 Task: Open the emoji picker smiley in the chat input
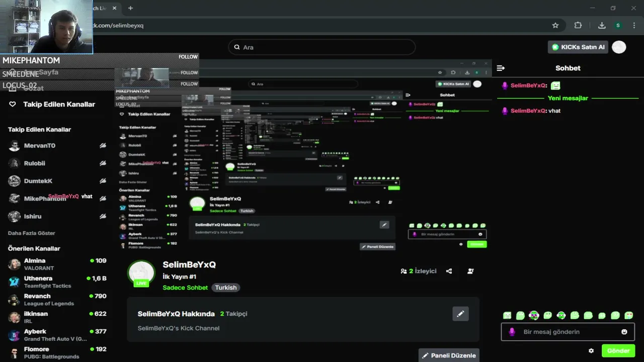pos(624,332)
